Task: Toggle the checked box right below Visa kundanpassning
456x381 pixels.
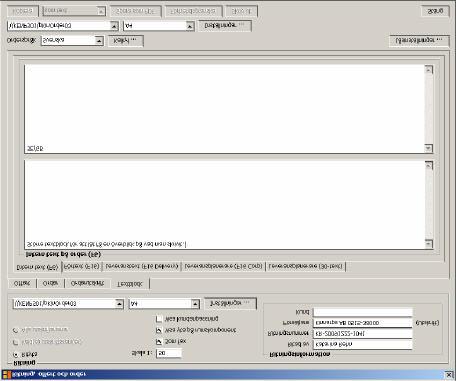Action: (x=159, y=330)
